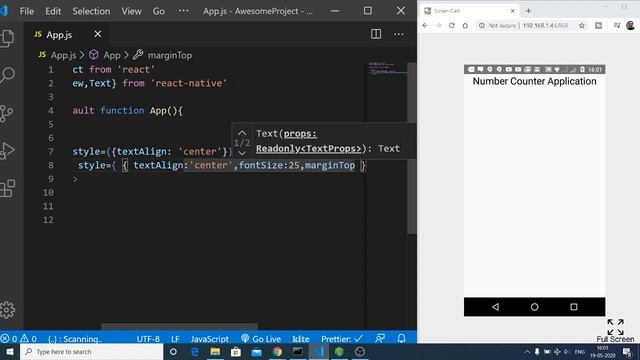The height and width of the screenshot is (360, 640).
Task: Open editor More Actions ellipsis
Action: pyautogui.click(x=399, y=34)
